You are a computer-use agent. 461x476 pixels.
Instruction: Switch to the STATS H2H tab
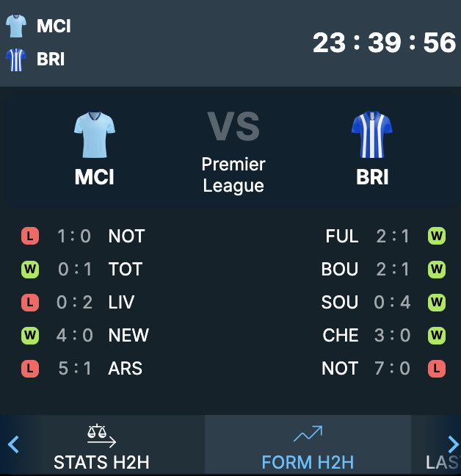pyautogui.click(x=102, y=445)
